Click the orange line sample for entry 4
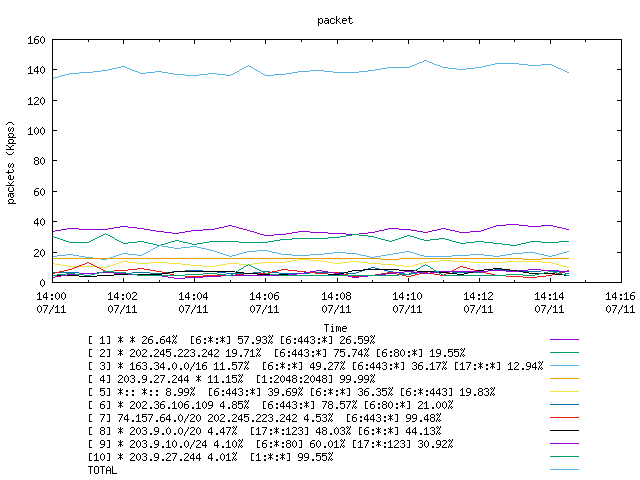Viewport: 640px width, 480px height. click(564, 379)
